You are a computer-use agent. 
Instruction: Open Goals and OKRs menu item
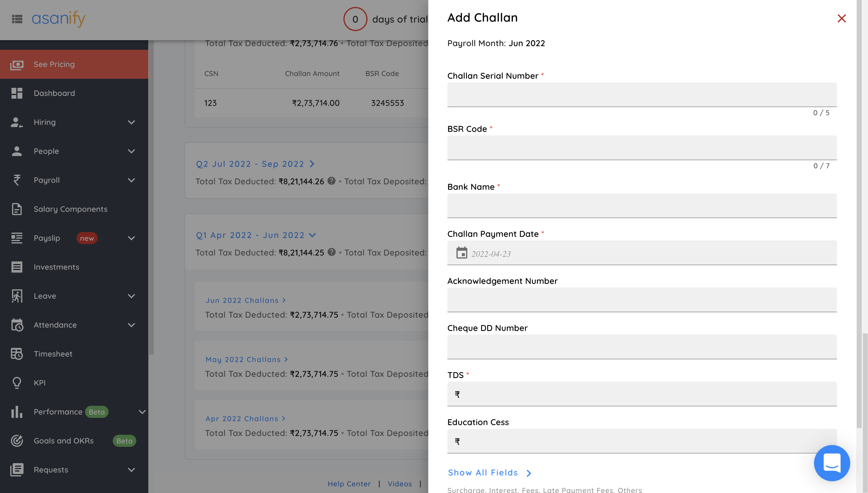click(64, 441)
